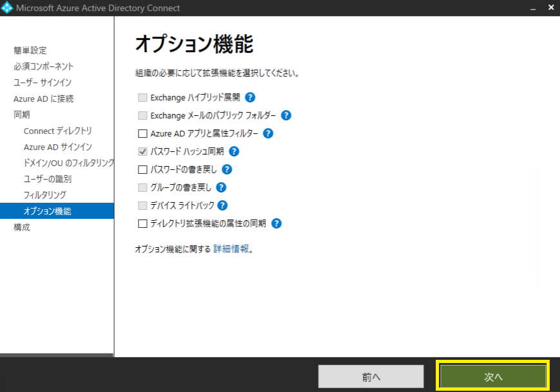Toggle Exchange メールのパブリック フォルダー checkbox
560x392 pixels.
[x=142, y=116]
